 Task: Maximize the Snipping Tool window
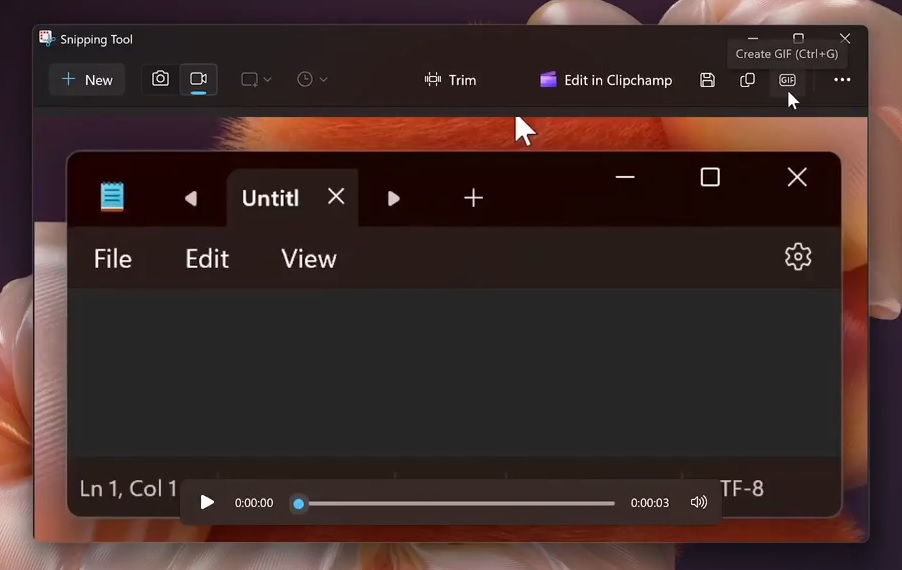[798, 39]
